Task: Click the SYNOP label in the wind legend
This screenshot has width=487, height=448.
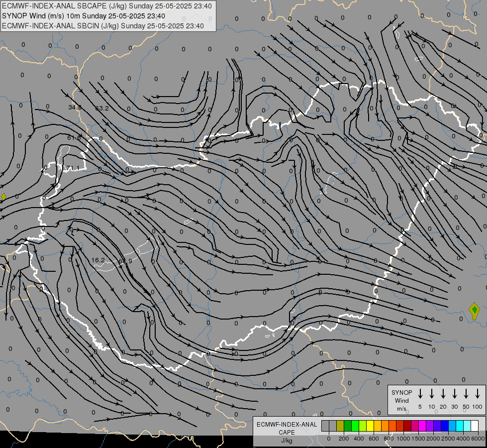Action: [x=401, y=392]
